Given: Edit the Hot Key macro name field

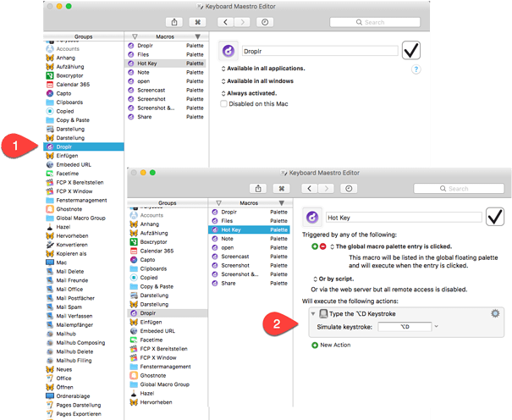Looking at the screenshot, I should tap(404, 218).
